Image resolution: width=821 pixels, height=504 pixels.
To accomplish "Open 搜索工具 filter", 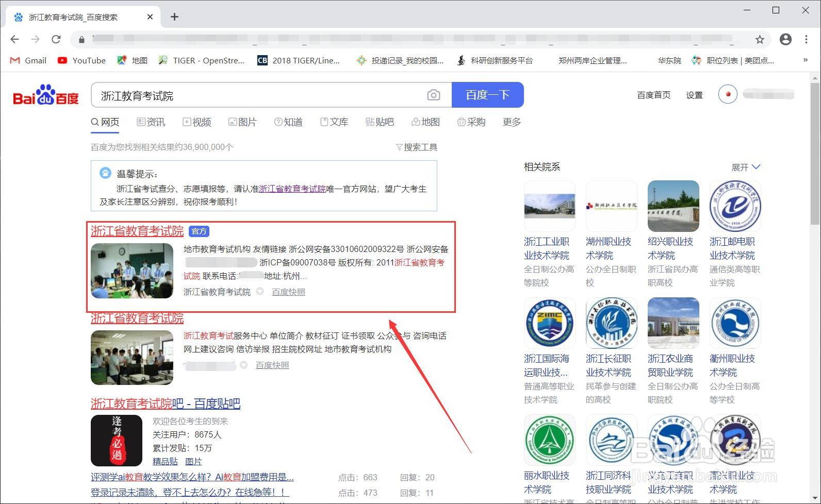I will coord(416,147).
